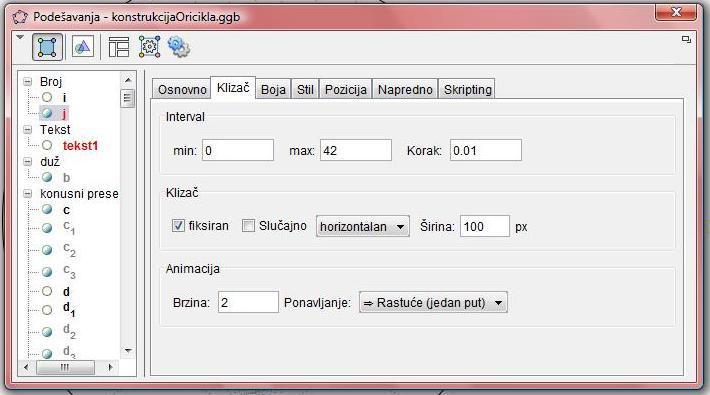Click the detach window icon at top right
Viewport: 710px width, 395px height.
(686, 39)
